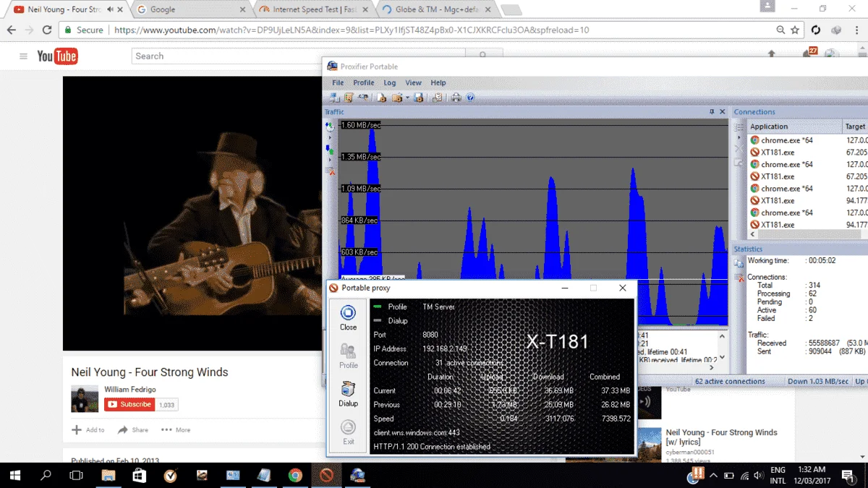Select first XT181.exe row in Connections
Screen dimensions: 868x488
(x=807, y=153)
